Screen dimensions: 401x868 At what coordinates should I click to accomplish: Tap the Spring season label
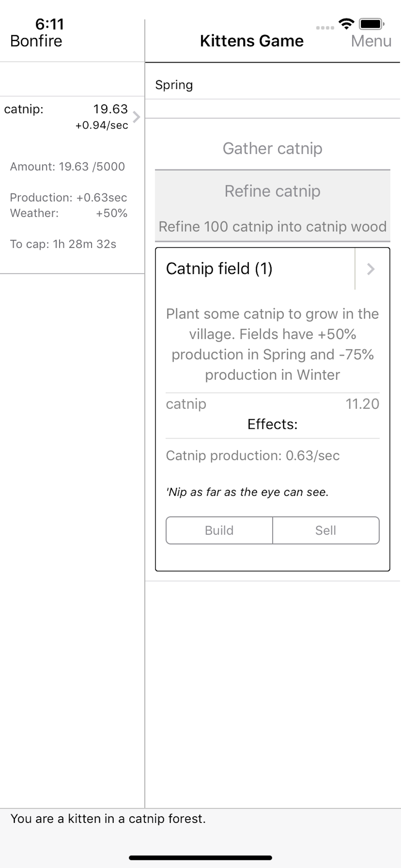[x=174, y=85]
